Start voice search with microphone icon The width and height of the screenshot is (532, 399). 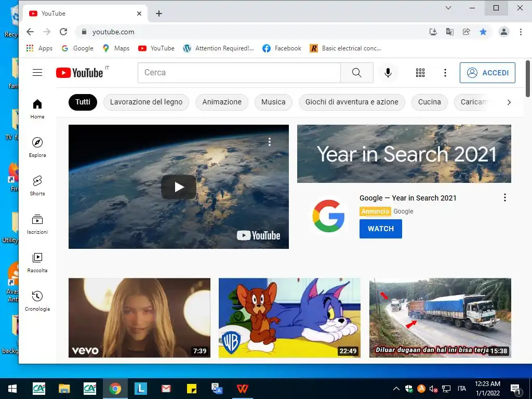388,73
